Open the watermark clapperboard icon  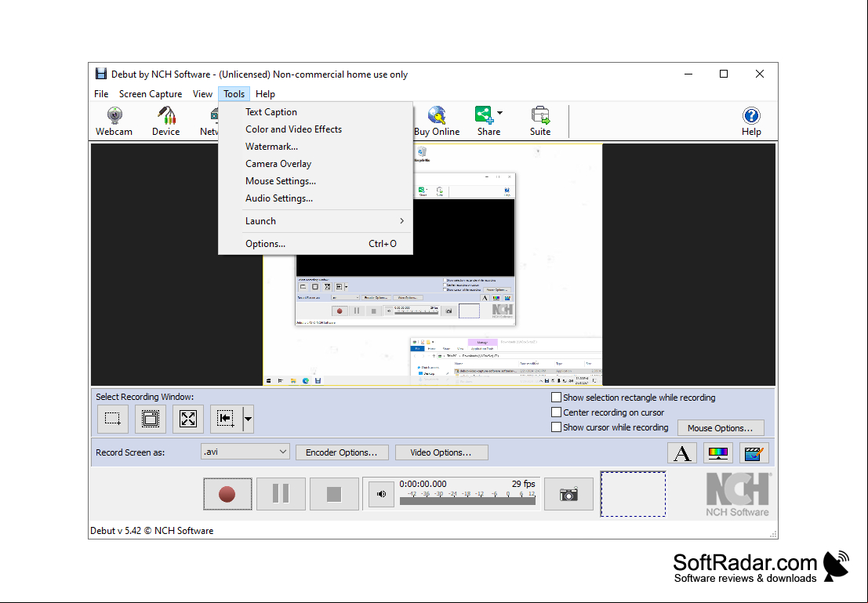point(754,453)
